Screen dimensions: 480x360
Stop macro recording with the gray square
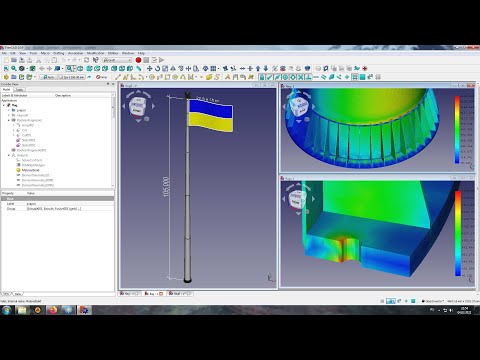point(146,60)
